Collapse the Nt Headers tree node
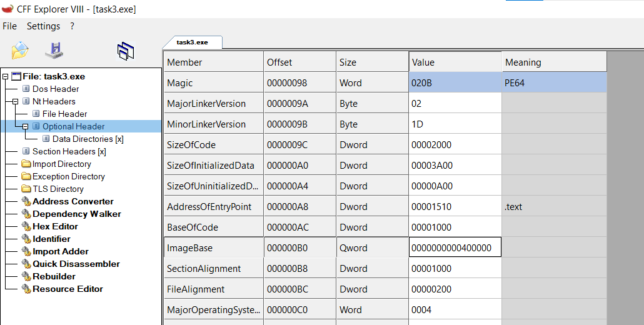This screenshot has height=325, width=644. [16, 101]
